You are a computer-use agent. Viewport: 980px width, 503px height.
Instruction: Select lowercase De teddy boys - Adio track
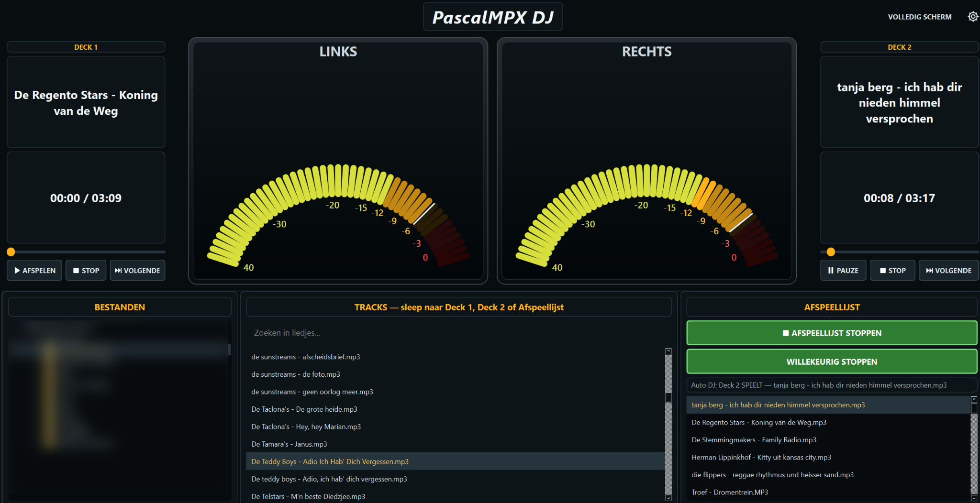455,479
